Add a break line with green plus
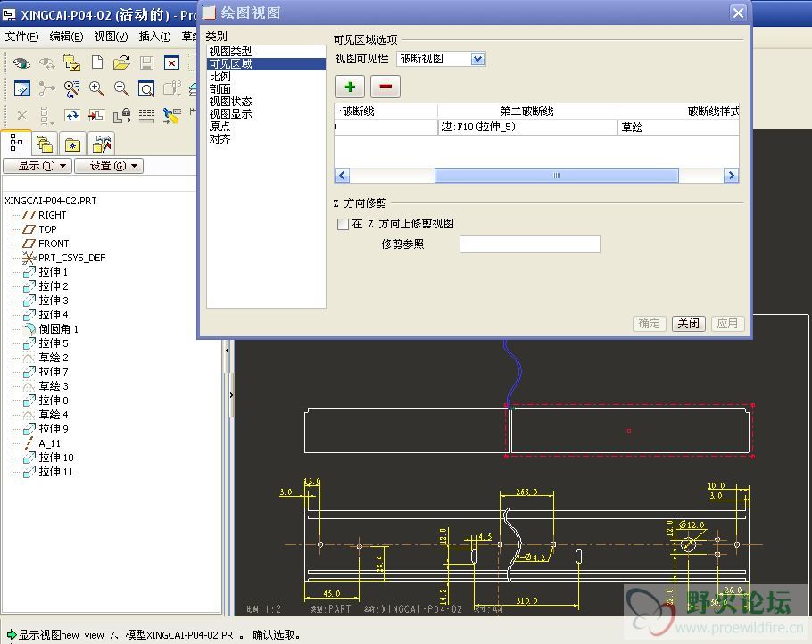This screenshot has height=644, width=812. click(350, 87)
